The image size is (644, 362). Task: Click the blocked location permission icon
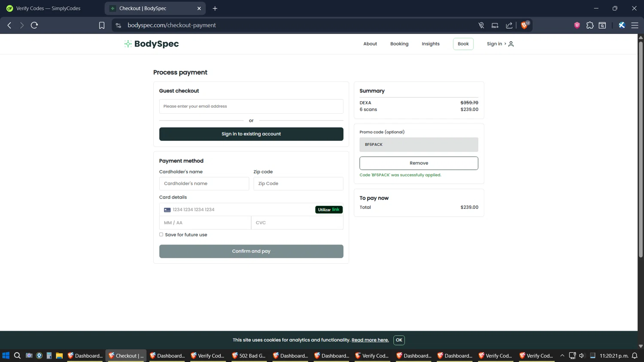point(481,25)
